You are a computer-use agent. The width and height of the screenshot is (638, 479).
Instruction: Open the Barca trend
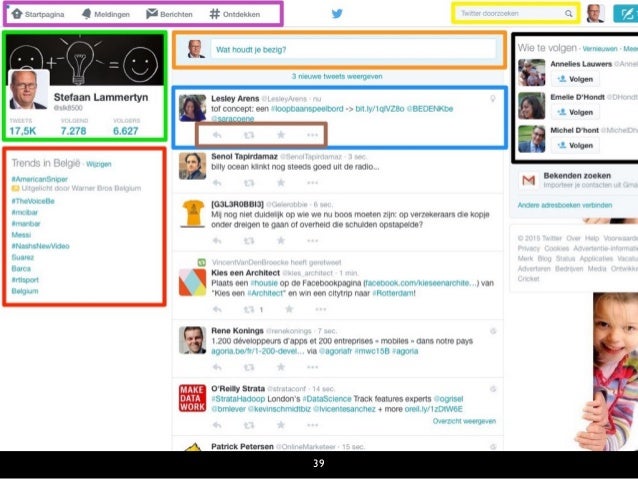click(21, 269)
